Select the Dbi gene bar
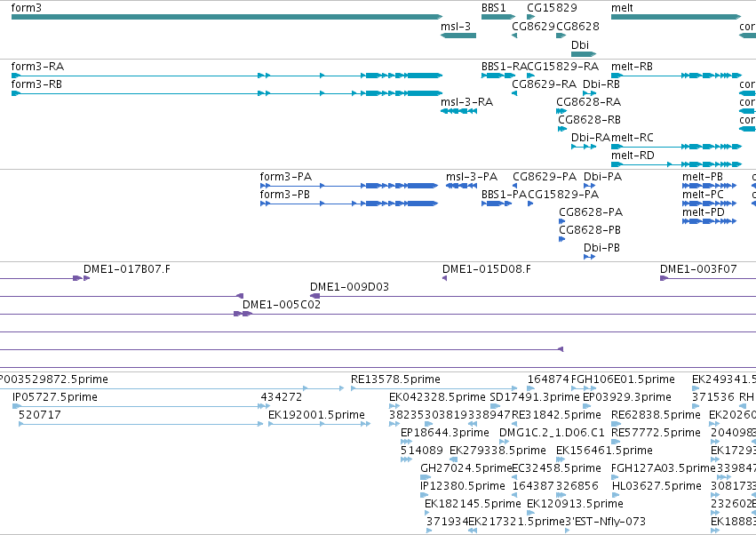The width and height of the screenshot is (756, 535). (x=584, y=54)
